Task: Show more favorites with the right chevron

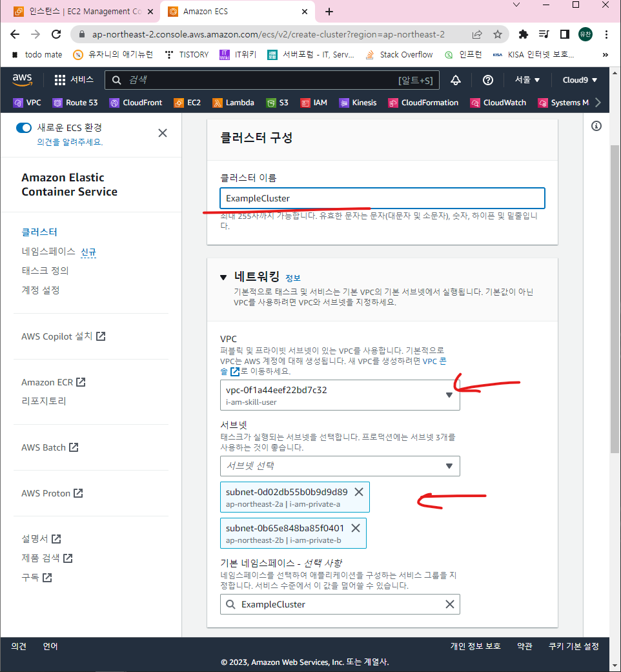Action: pos(598,103)
